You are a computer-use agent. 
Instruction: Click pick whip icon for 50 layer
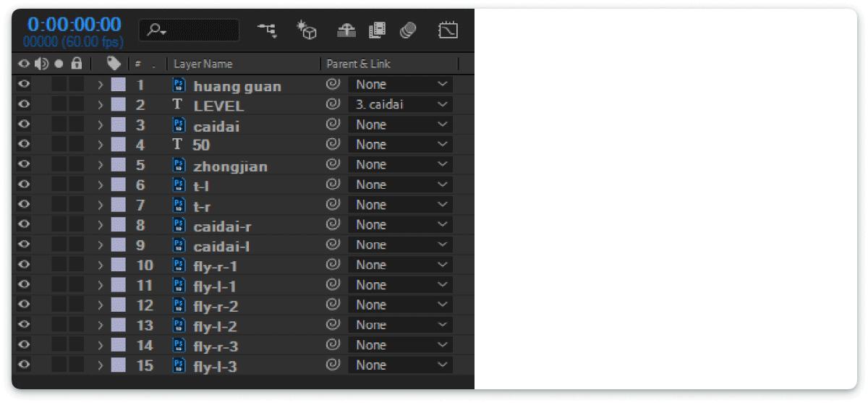333,145
